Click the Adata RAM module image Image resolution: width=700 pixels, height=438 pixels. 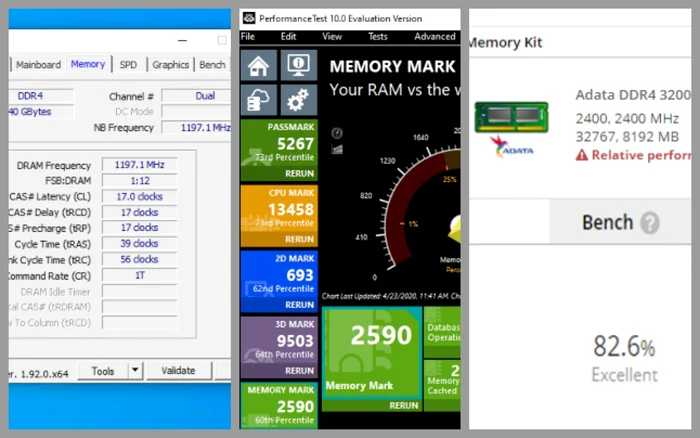click(512, 117)
